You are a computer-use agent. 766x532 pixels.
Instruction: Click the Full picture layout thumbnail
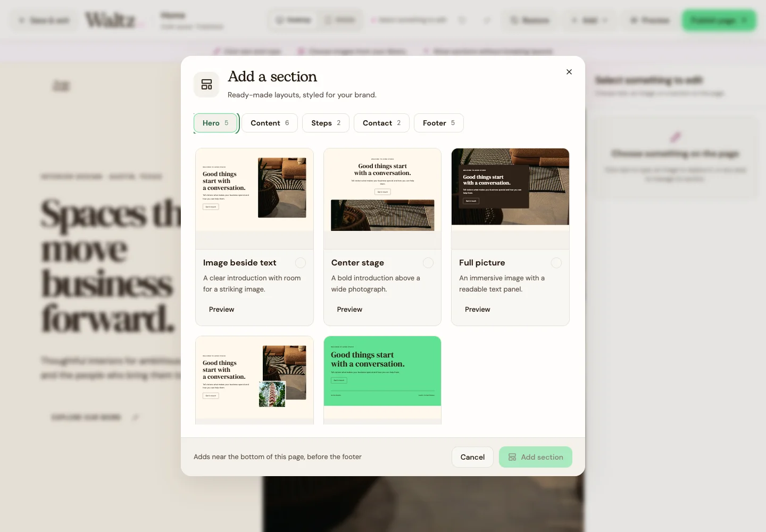click(510, 199)
